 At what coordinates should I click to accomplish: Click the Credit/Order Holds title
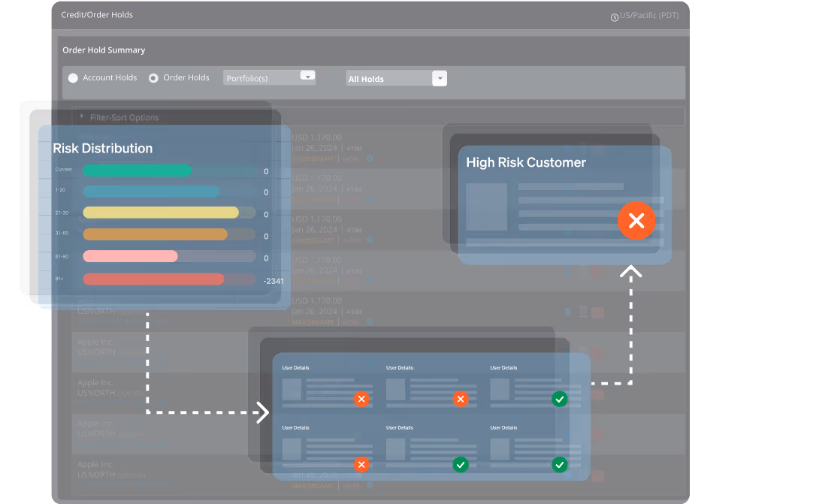pos(97,14)
